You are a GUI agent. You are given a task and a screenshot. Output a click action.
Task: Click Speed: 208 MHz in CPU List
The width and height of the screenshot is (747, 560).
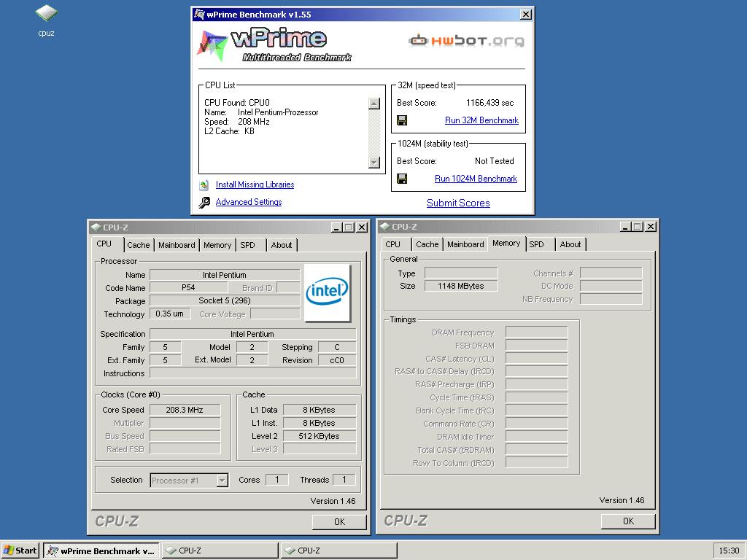237,122
